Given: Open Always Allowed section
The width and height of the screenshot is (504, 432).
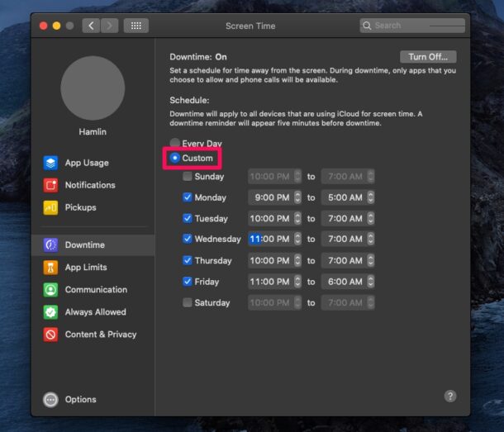Looking at the screenshot, I should (93, 312).
